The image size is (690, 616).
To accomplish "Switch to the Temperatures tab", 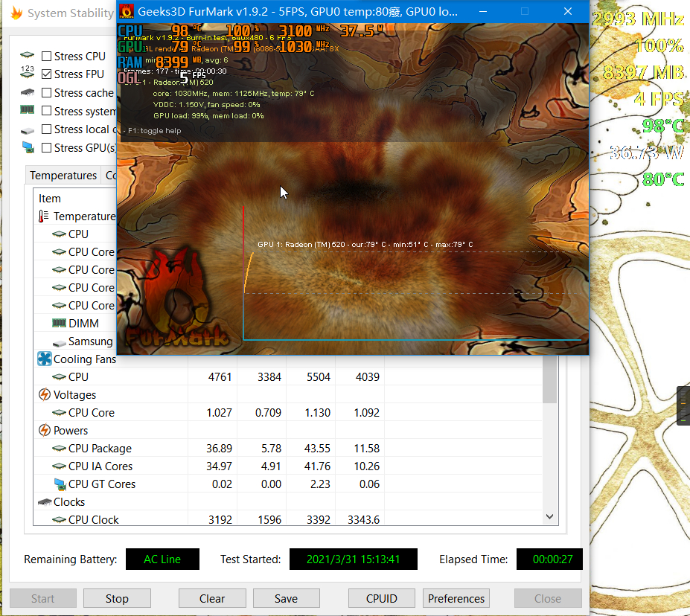I will click(63, 176).
